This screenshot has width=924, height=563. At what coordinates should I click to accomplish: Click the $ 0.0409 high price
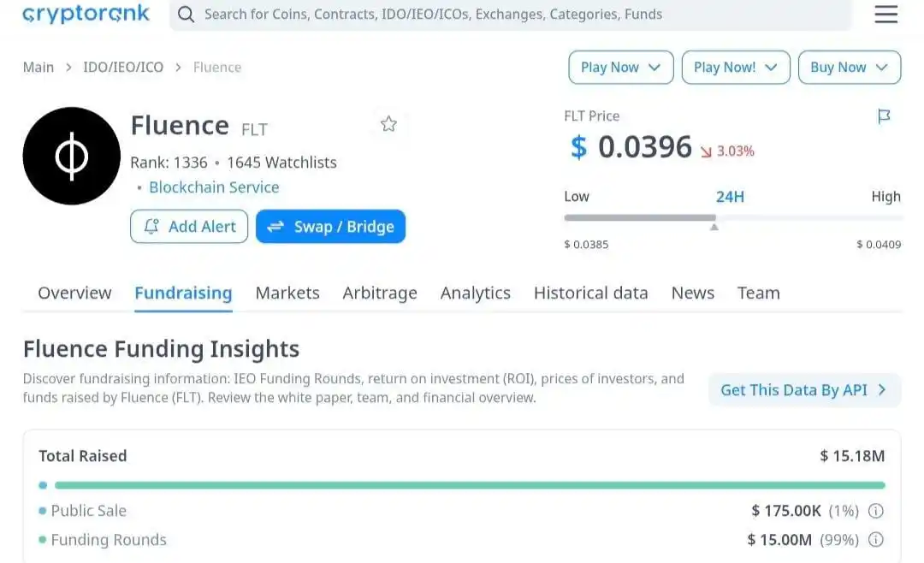click(x=879, y=244)
